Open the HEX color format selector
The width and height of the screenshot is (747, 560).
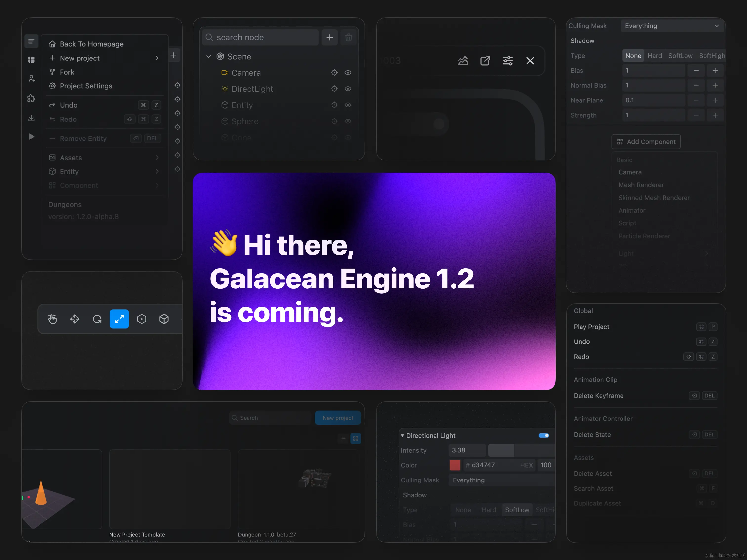pos(526,465)
